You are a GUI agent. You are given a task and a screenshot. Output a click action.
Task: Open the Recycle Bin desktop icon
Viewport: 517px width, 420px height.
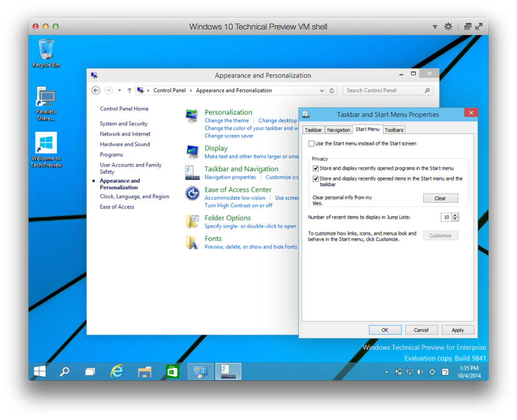[46, 54]
